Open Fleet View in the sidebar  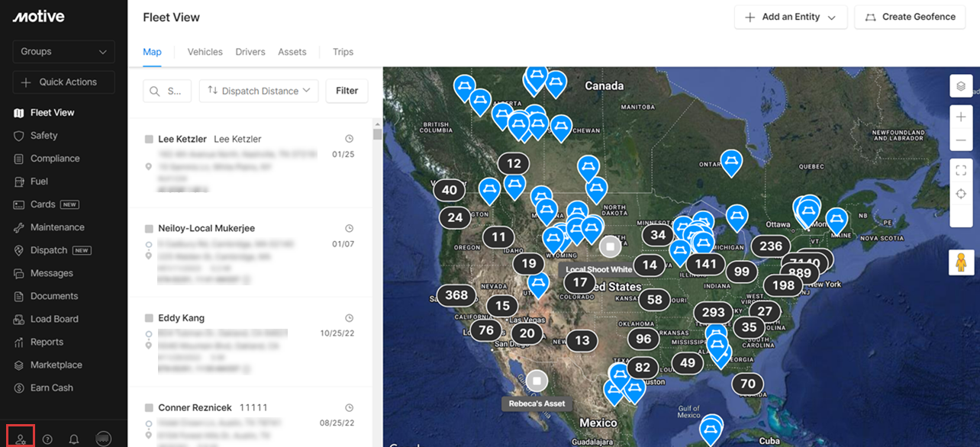pyautogui.click(x=53, y=113)
